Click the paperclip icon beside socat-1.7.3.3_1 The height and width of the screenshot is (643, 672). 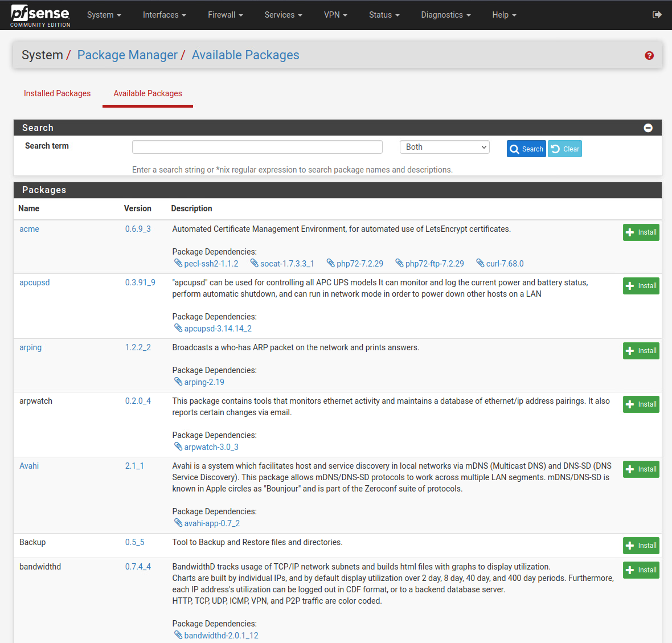pos(255,263)
